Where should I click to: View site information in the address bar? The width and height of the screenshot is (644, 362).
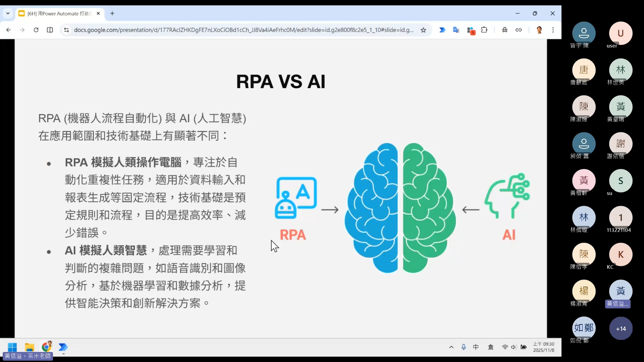pyautogui.click(x=66, y=30)
